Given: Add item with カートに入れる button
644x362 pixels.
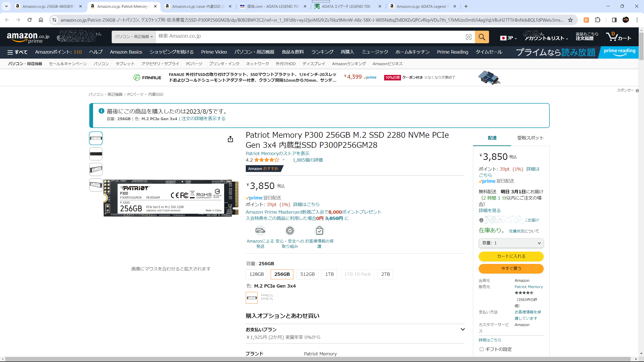Looking at the screenshot, I should pyautogui.click(x=511, y=256).
